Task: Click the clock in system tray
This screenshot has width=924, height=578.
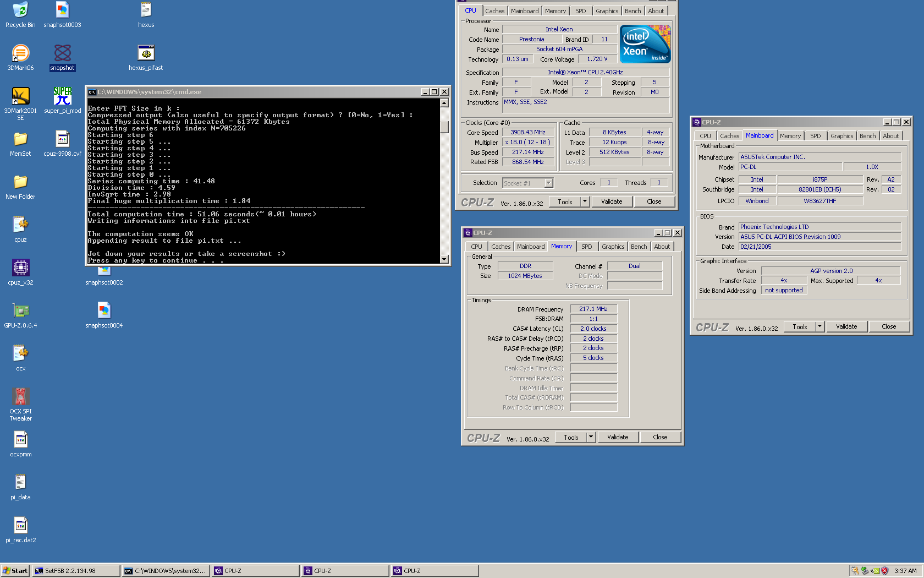Action: pos(905,571)
